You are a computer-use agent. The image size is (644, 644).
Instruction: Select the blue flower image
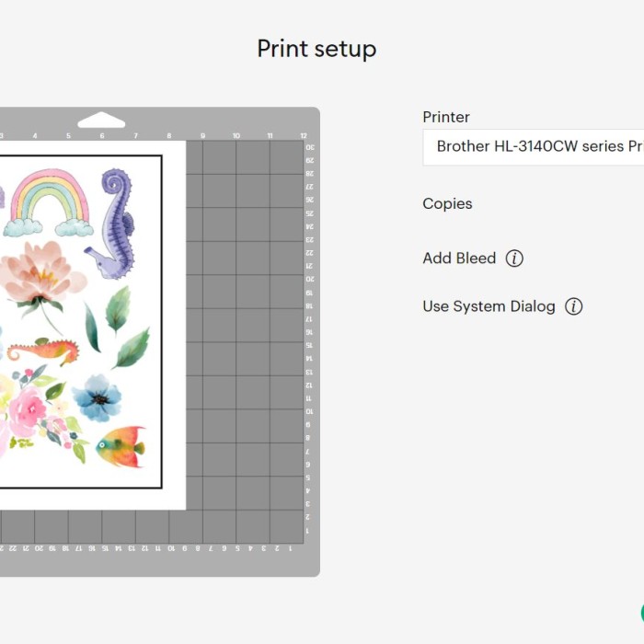point(97,397)
